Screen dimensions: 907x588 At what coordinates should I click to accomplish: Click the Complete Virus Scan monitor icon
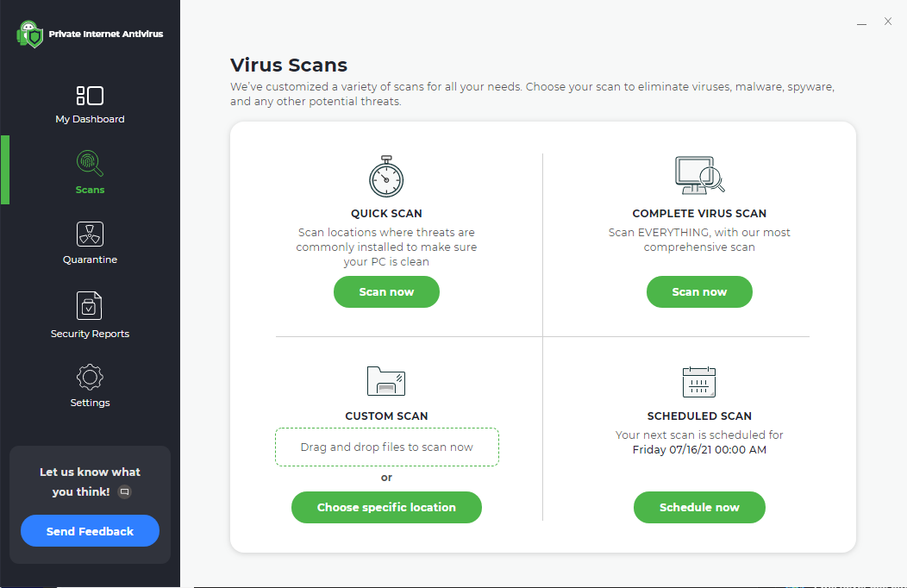(x=699, y=175)
